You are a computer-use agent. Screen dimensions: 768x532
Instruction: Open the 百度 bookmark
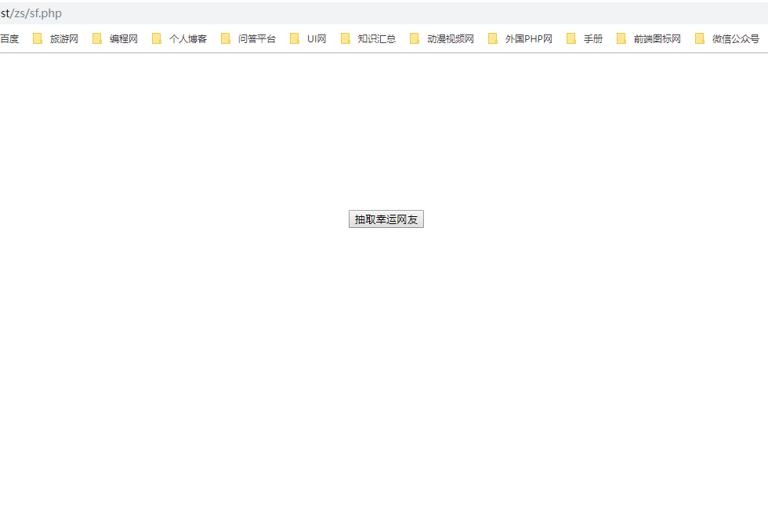[x=9, y=38]
